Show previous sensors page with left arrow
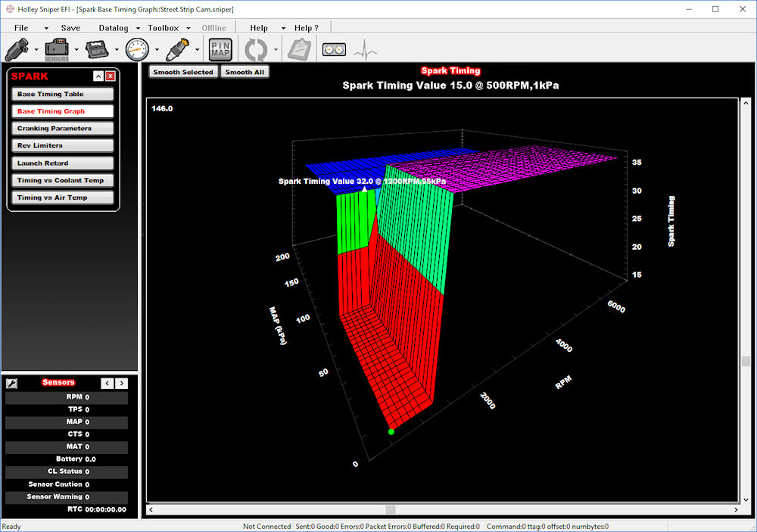 point(107,384)
